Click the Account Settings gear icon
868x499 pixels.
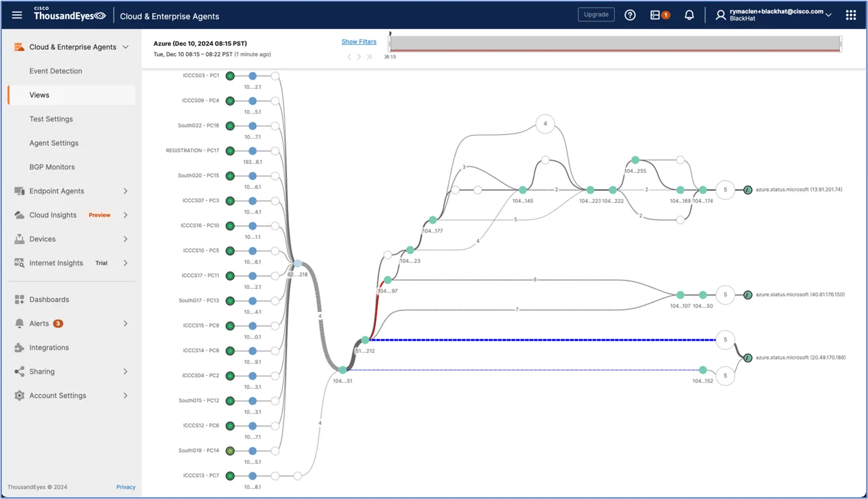click(x=19, y=396)
